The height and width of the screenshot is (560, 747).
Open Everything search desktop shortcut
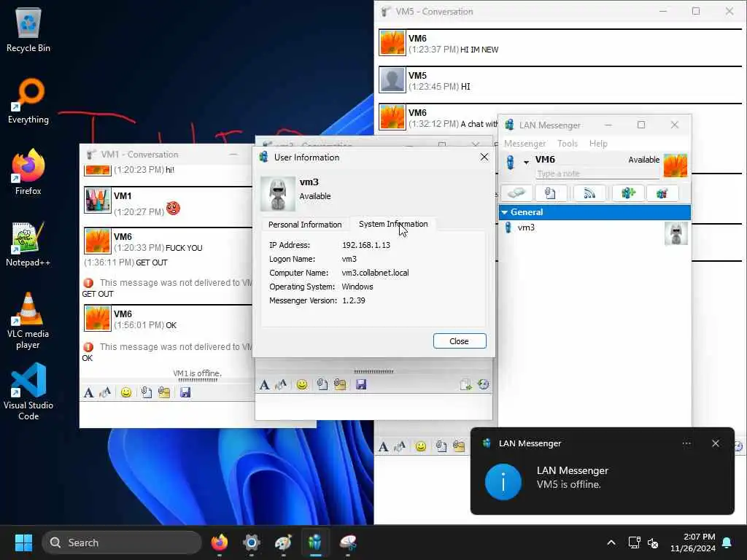28,101
